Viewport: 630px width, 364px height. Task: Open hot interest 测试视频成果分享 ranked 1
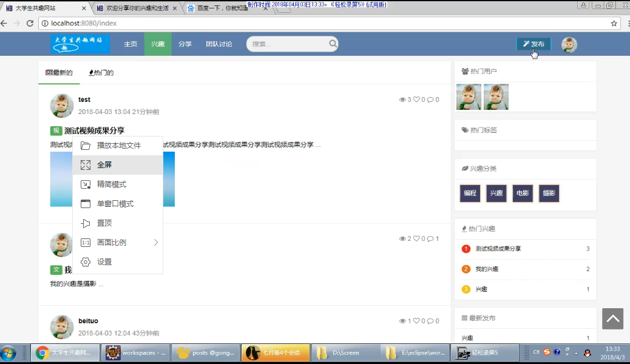click(x=498, y=249)
